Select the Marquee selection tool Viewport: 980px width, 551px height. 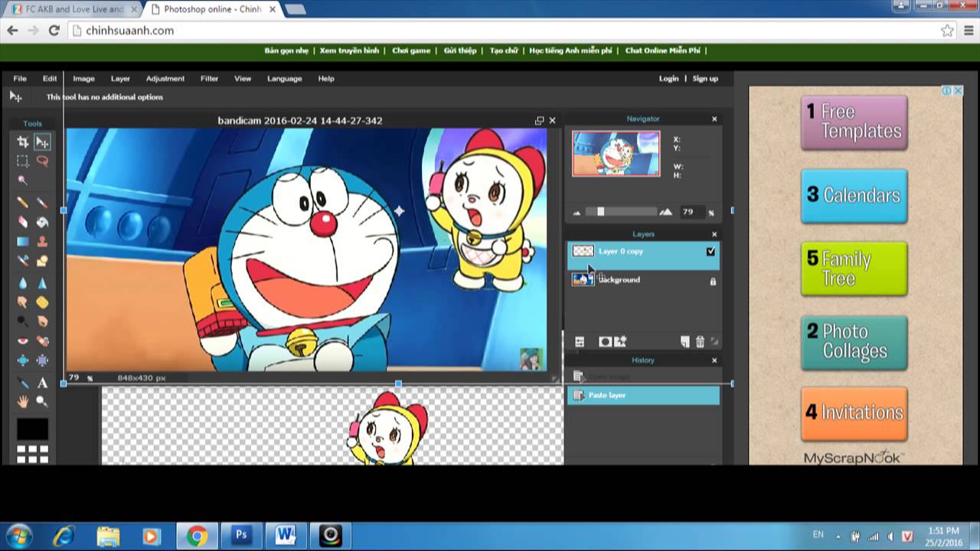click(23, 161)
